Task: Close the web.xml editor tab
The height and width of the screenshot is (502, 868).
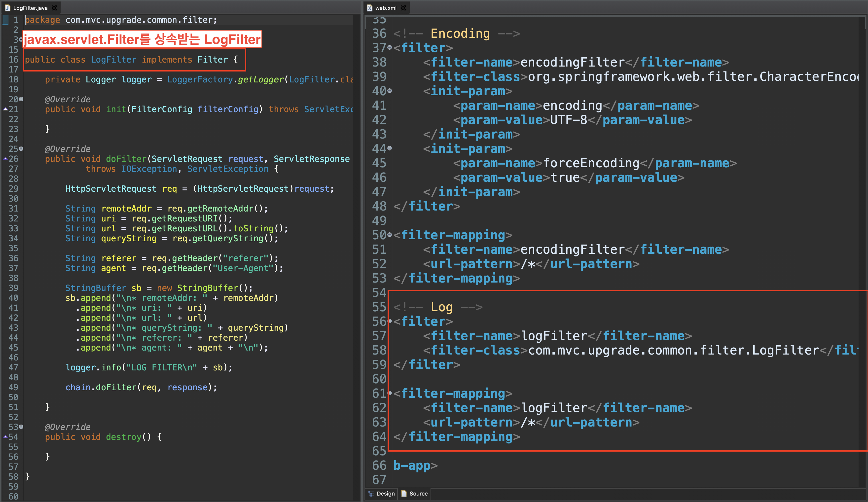Action: click(403, 8)
